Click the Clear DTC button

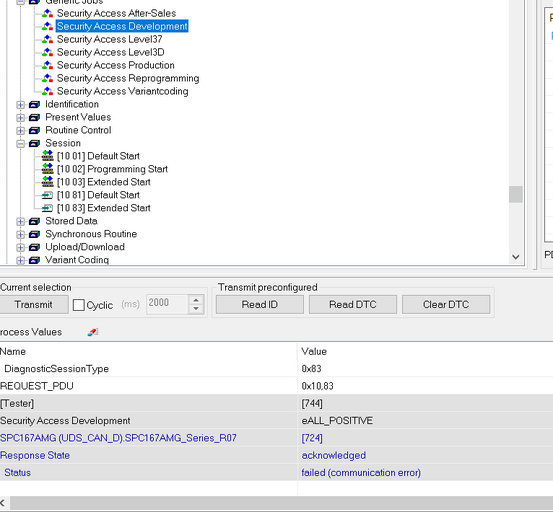click(x=446, y=304)
